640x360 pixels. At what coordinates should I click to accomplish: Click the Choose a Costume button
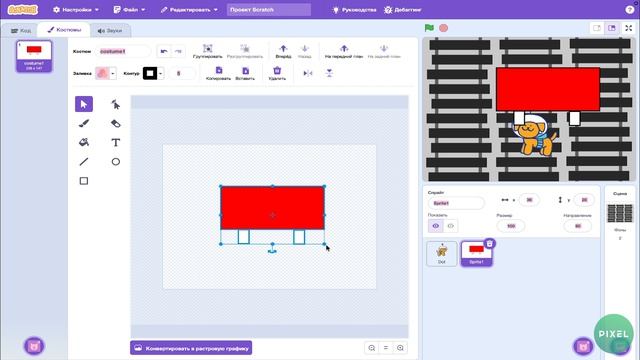[34, 346]
